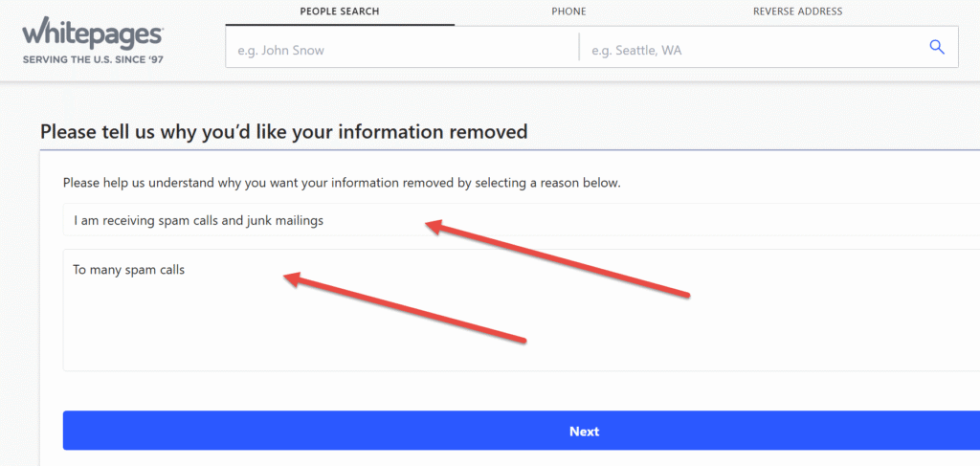Open the Phone search tab

568,11
